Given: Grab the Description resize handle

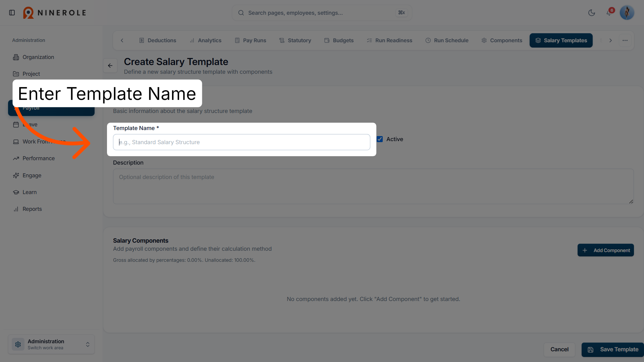Looking at the screenshot, I should 631,201.
